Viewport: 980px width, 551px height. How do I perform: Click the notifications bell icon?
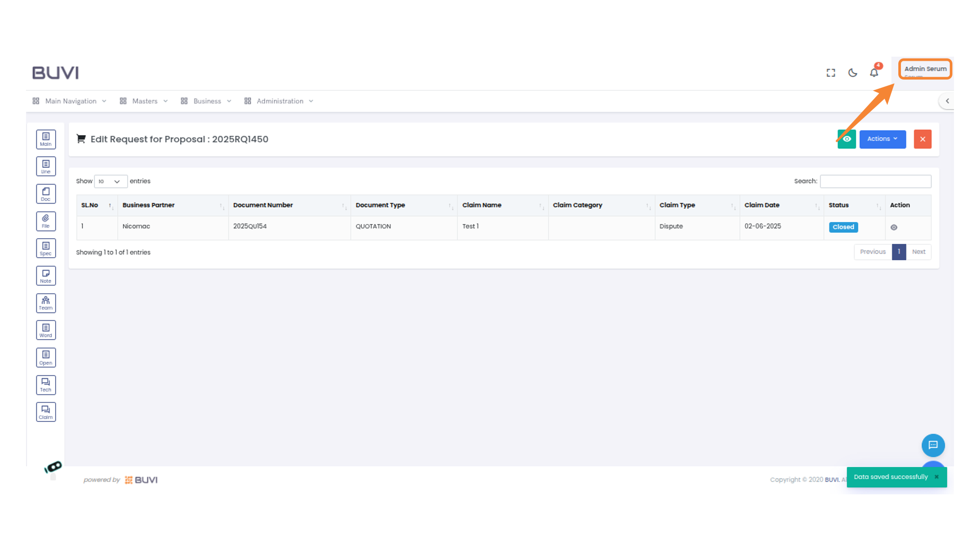point(874,73)
